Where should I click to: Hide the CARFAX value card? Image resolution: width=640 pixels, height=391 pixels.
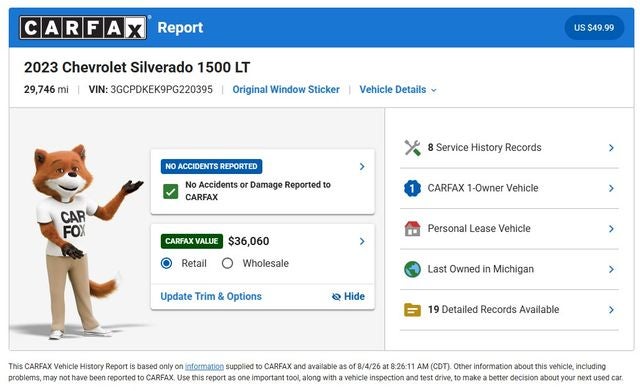pyautogui.click(x=349, y=296)
